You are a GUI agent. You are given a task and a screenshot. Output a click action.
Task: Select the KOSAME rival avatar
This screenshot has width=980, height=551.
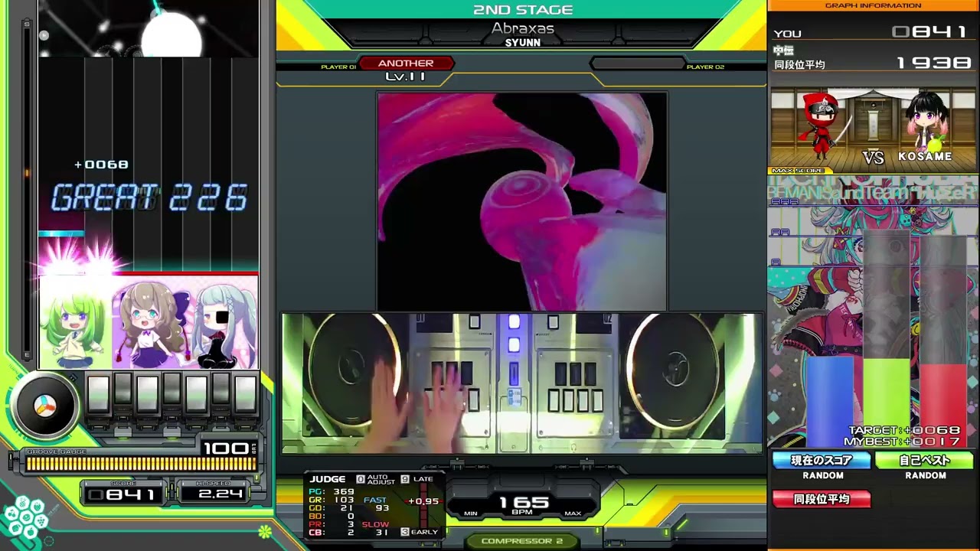[927, 122]
